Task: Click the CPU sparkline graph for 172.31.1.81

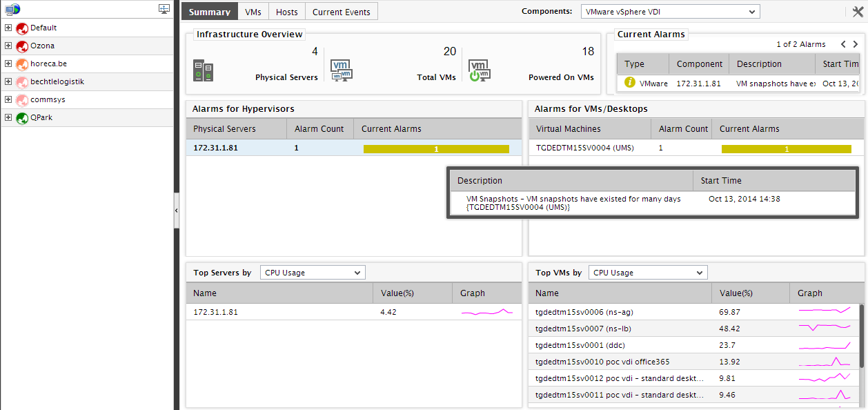Action: 487,312
